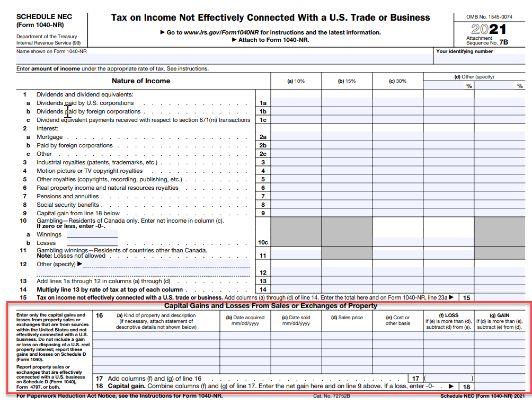Image resolution: width=532 pixels, height=404 pixels.
Task: Click line 16 first row Date sold field
Action: pyautogui.click(x=296, y=336)
